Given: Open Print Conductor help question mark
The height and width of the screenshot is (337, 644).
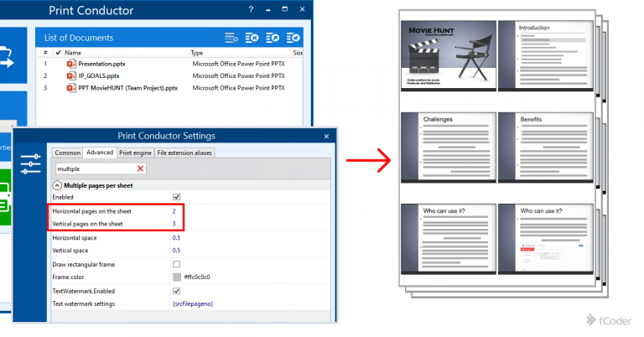Looking at the screenshot, I should pos(251,9).
